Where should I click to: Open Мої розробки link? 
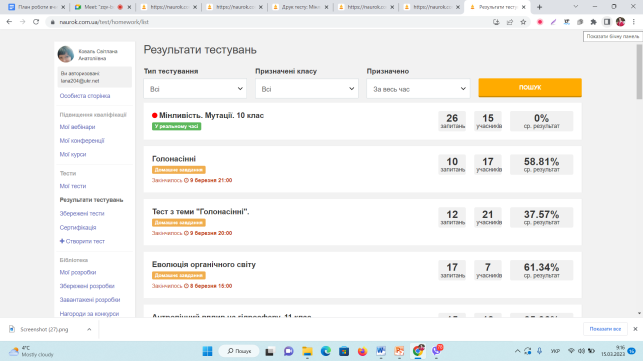[78, 272]
